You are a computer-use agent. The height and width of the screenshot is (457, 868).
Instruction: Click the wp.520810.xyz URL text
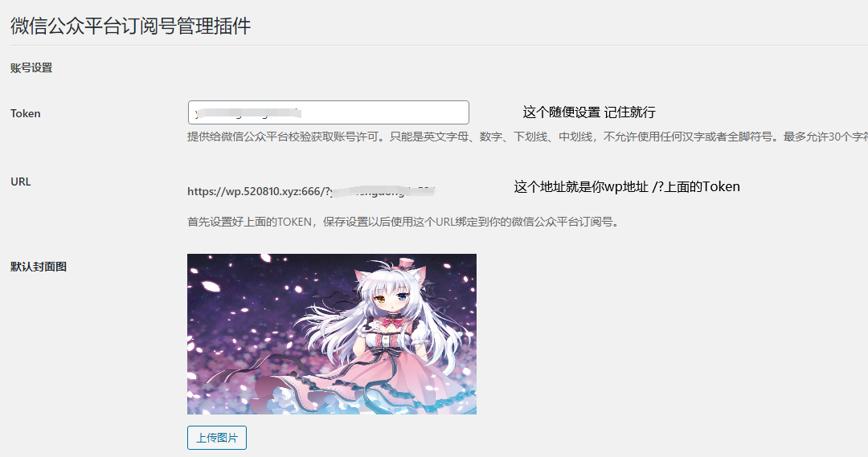(x=311, y=191)
